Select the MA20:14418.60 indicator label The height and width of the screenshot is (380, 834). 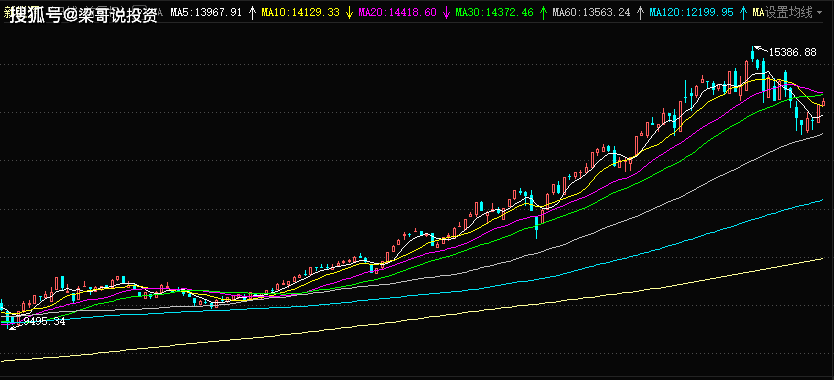pos(397,13)
